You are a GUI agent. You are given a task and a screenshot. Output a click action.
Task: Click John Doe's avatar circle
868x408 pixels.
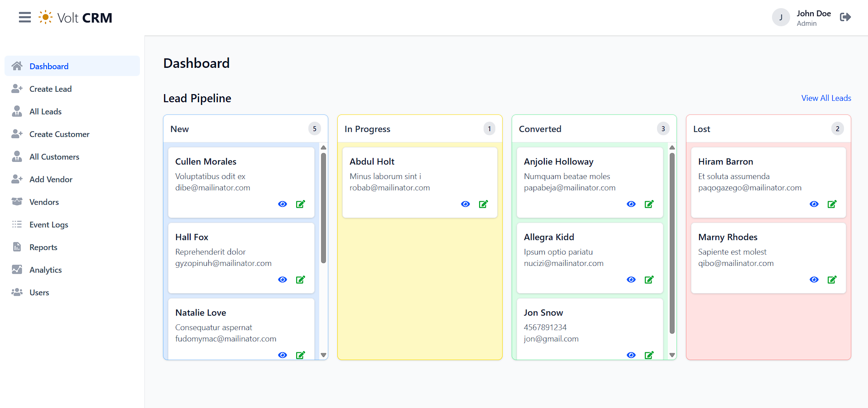(x=781, y=18)
